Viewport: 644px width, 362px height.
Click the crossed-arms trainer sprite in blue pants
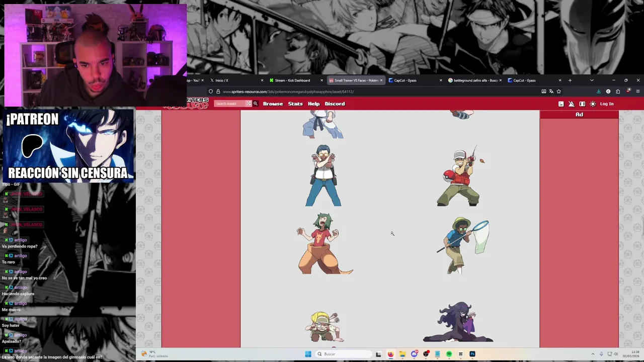323,176
